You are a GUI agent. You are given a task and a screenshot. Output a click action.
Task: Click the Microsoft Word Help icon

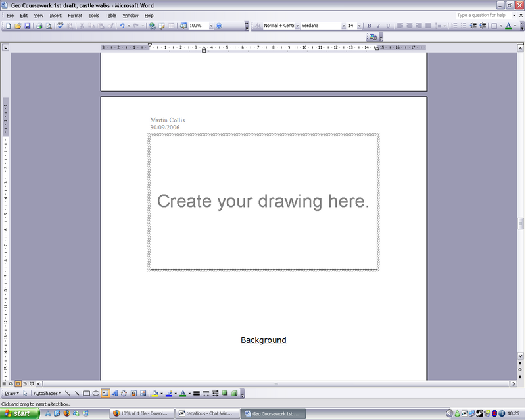point(219,26)
